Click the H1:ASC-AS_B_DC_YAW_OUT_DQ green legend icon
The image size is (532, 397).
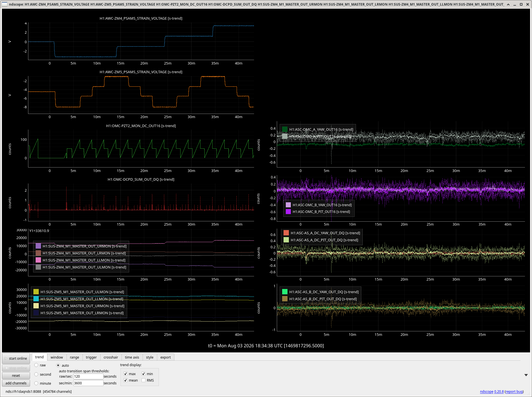285,292
